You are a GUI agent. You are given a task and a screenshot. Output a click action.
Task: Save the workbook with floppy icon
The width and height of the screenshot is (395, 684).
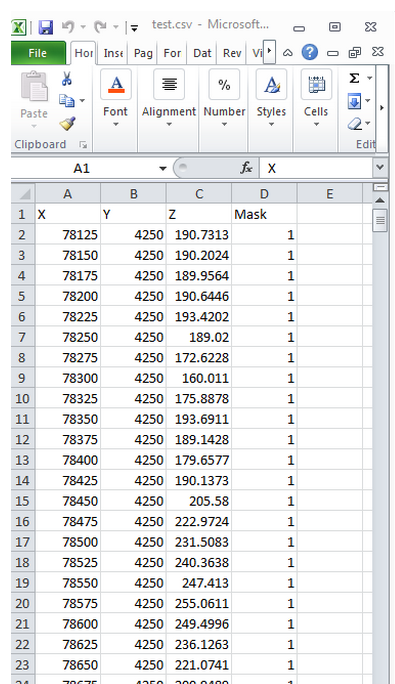45,27
